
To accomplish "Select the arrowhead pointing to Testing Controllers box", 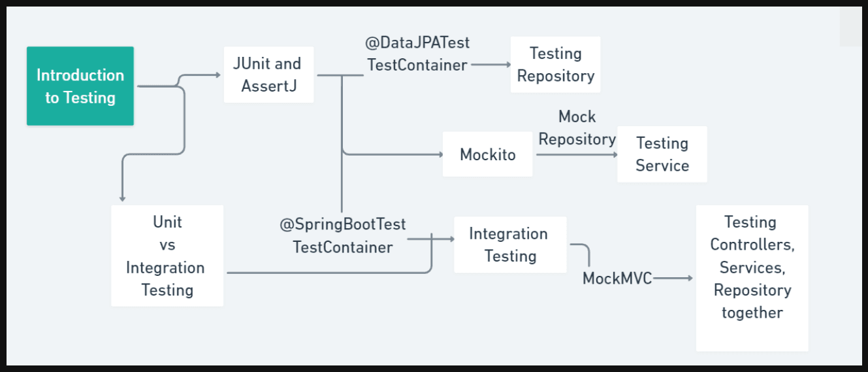I will point(689,279).
